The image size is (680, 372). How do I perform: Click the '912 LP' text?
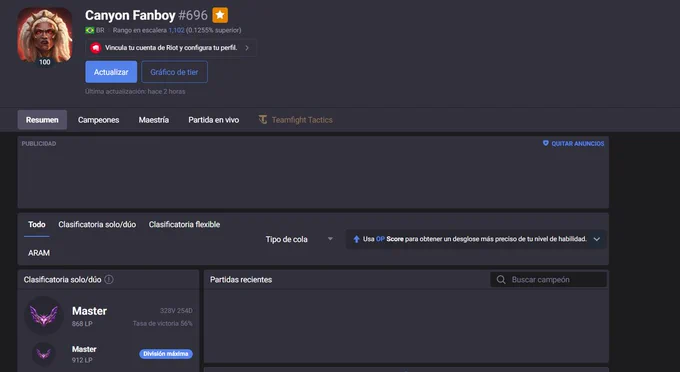[x=82, y=360]
